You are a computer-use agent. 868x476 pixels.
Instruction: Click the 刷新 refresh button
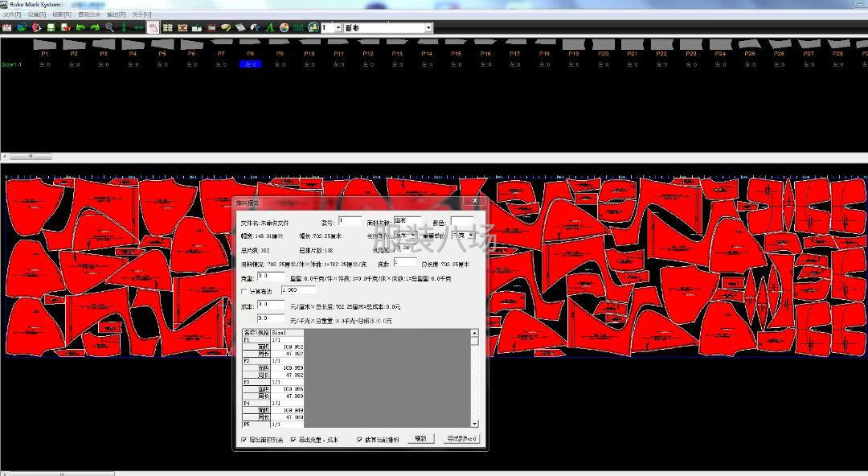point(420,439)
